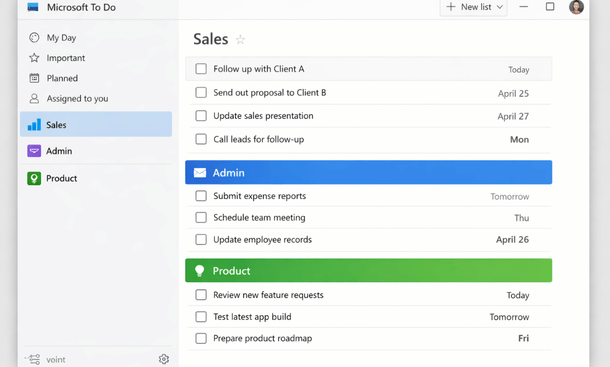The image size is (610, 367).
Task: Click the green Product lightbulb icon in sidebar
Action: [34, 178]
